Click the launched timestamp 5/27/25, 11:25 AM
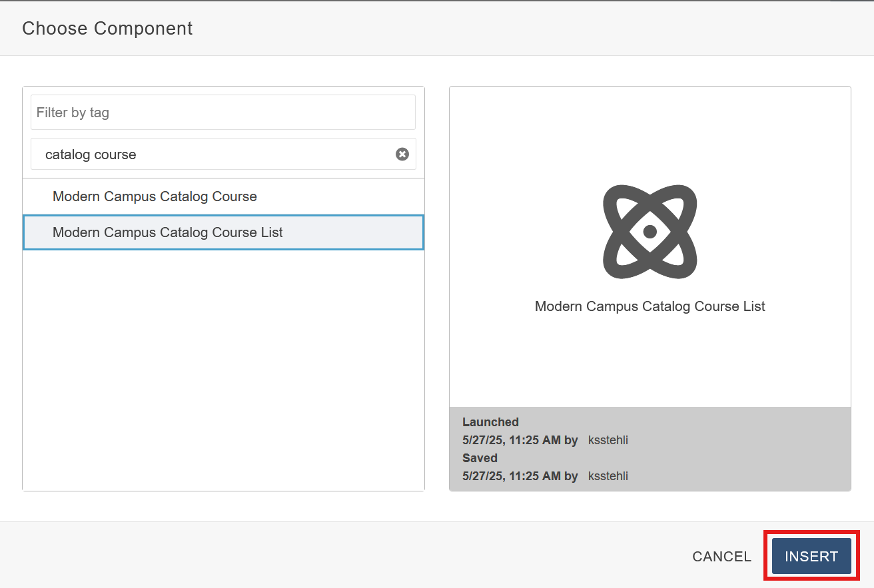The image size is (874, 588). [x=512, y=440]
